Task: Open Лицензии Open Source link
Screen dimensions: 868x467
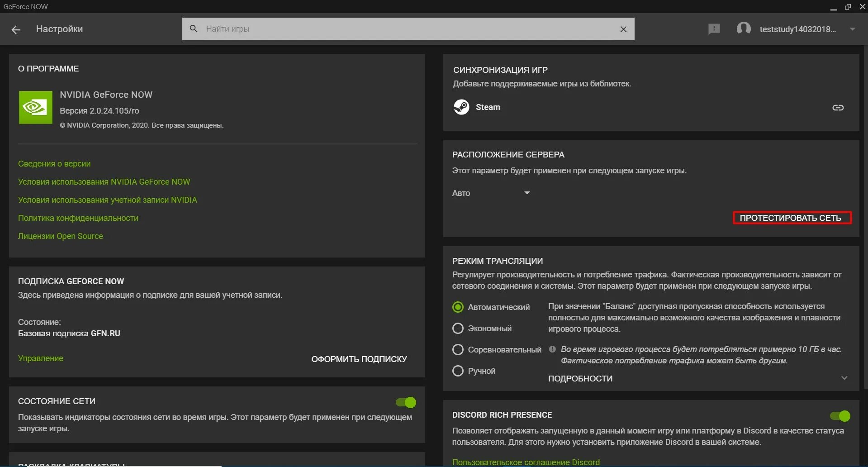Action: pyautogui.click(x=61, y=236)
